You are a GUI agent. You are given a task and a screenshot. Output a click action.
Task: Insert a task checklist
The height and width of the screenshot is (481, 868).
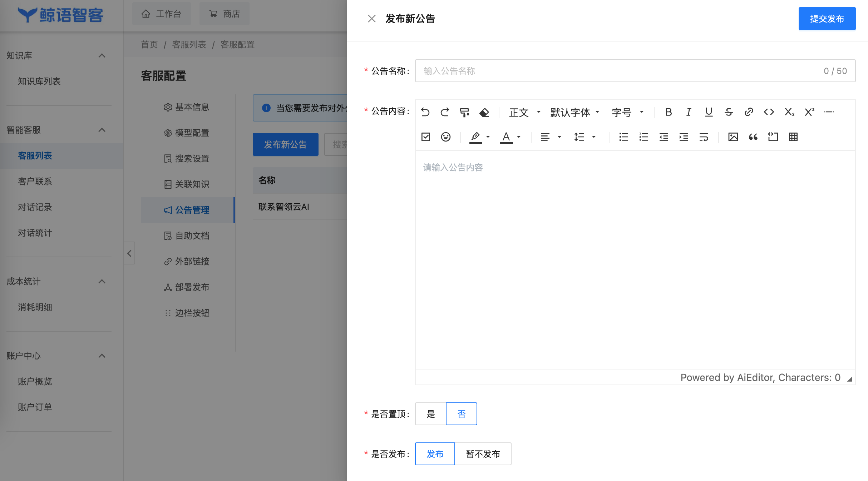point(426,137)
